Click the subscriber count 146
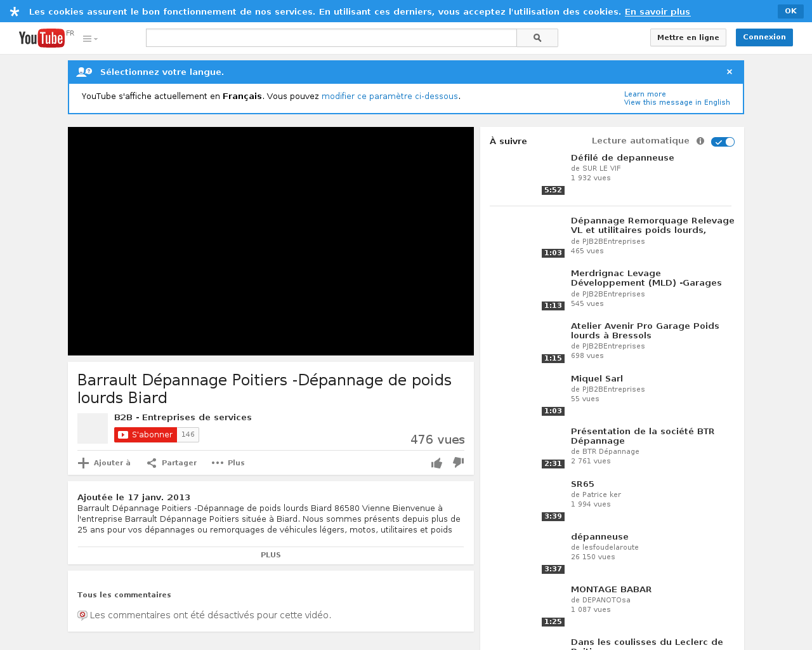 point(188,435)
